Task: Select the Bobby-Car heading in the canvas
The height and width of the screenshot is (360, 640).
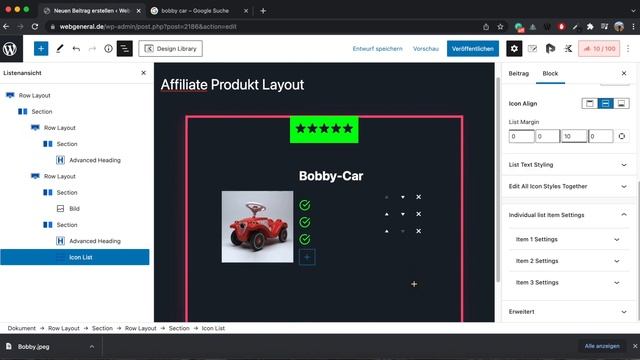Action: pos(331,176)
